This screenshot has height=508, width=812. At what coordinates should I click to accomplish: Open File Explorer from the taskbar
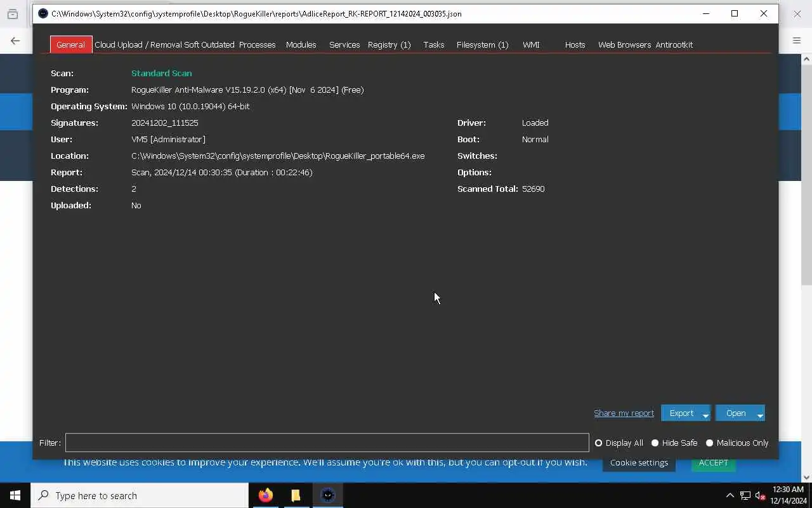click(296, 495)
